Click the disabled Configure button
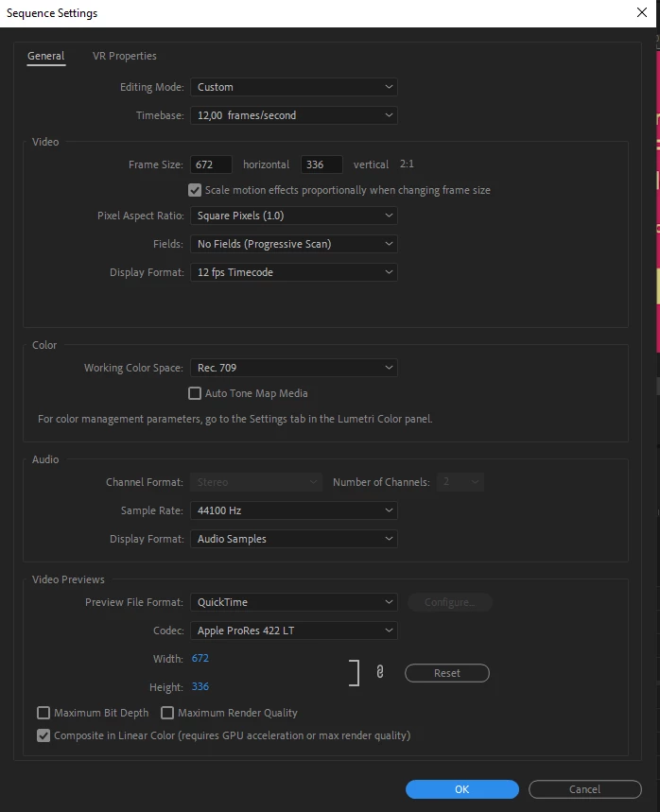 pyautogui.click(x=450, y=602)
